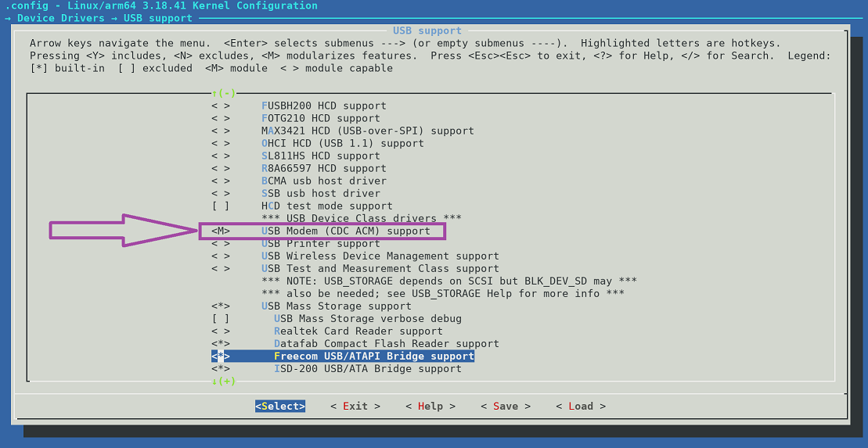The image size is (868, 448).
Task: Click the Select button at bottom
Action: click(279, 406)
